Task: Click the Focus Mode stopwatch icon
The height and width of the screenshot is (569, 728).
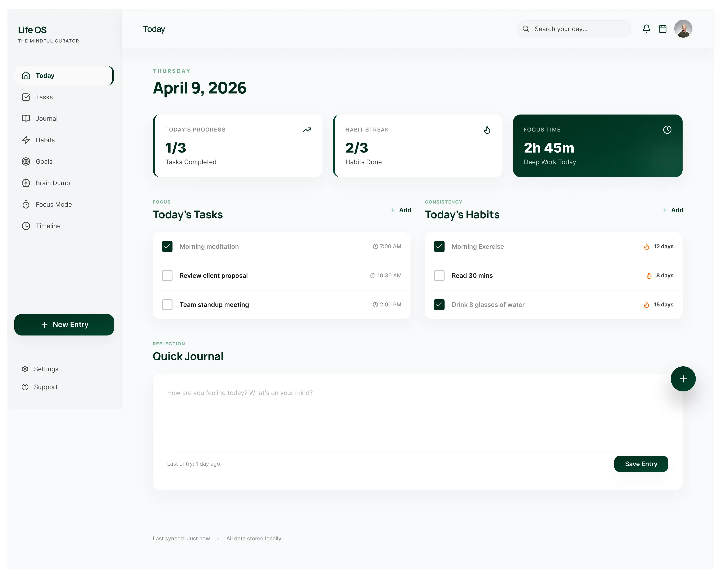Action: click(26, 204)
